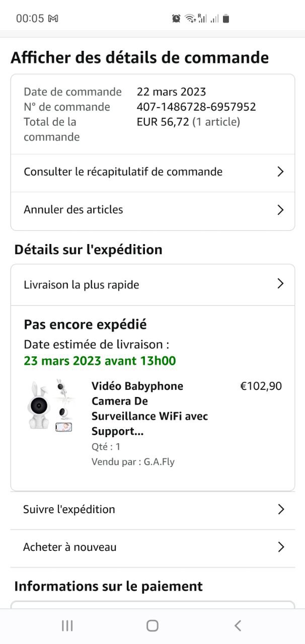Open recent apps navigation icon

point(67,625)
